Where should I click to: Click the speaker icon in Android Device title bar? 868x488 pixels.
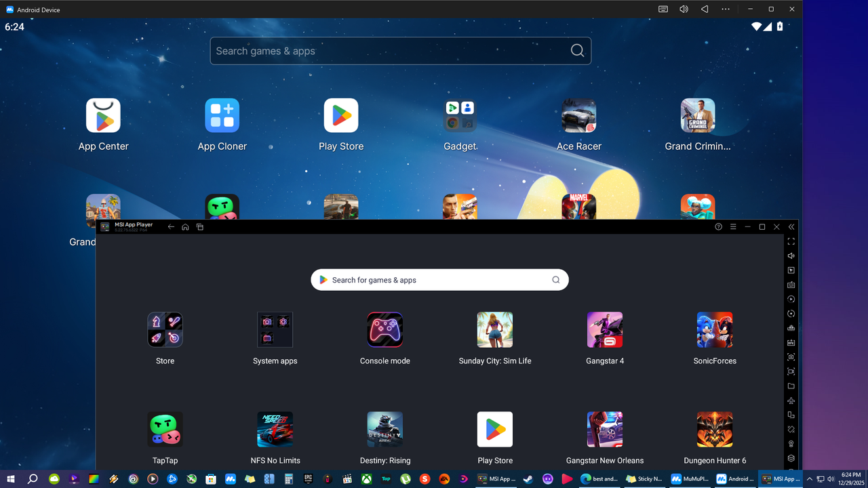684,9
